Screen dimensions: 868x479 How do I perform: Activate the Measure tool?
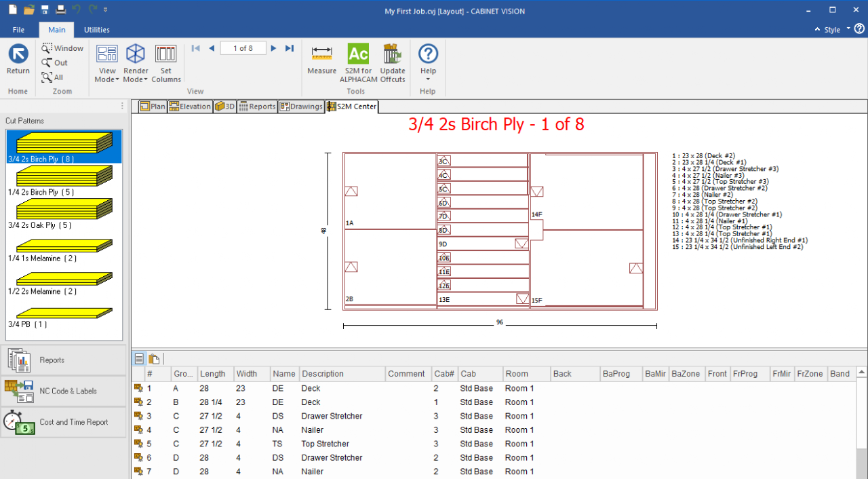click(321, 60)
